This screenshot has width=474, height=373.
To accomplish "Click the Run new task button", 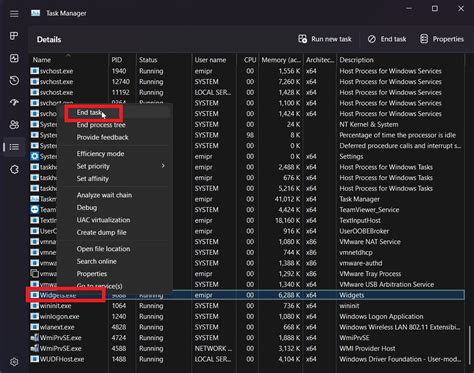I will (x=325, y=39).
